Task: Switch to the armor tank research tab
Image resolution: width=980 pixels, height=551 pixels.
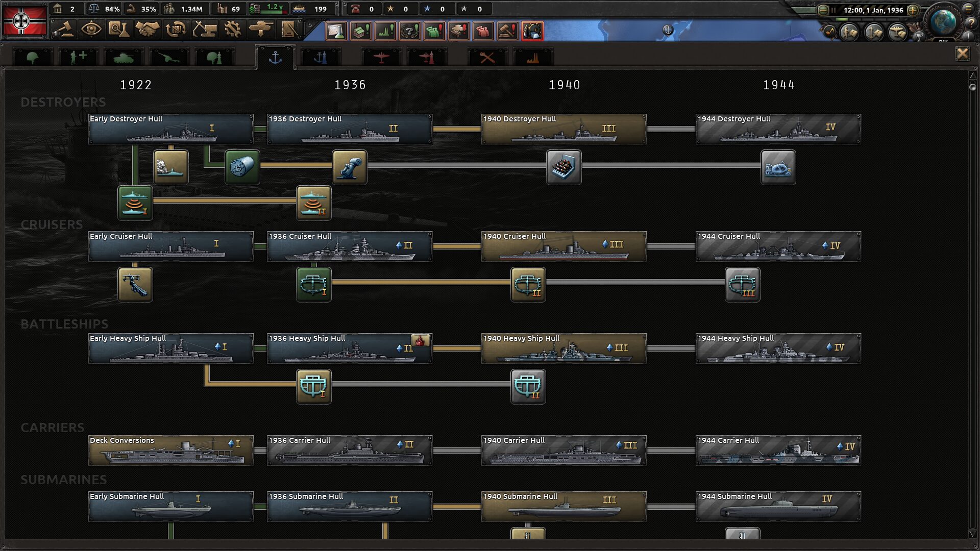Action: point(124,57)
